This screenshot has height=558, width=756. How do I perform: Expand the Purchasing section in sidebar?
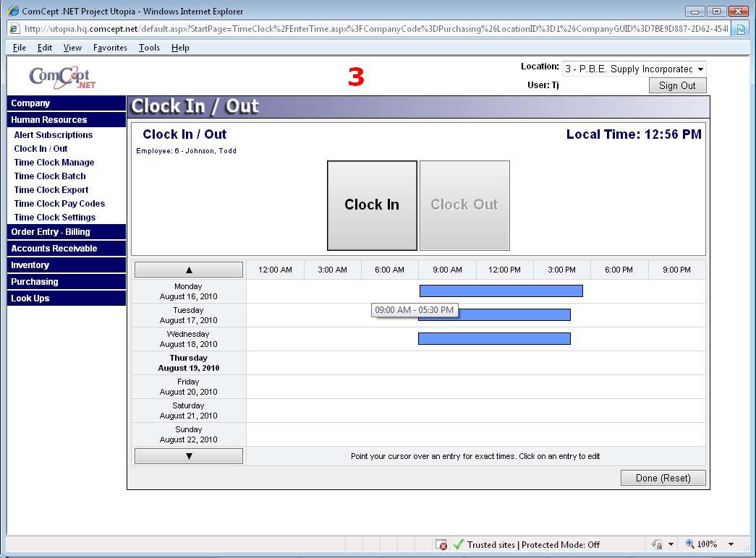click(x=35, y=282)
